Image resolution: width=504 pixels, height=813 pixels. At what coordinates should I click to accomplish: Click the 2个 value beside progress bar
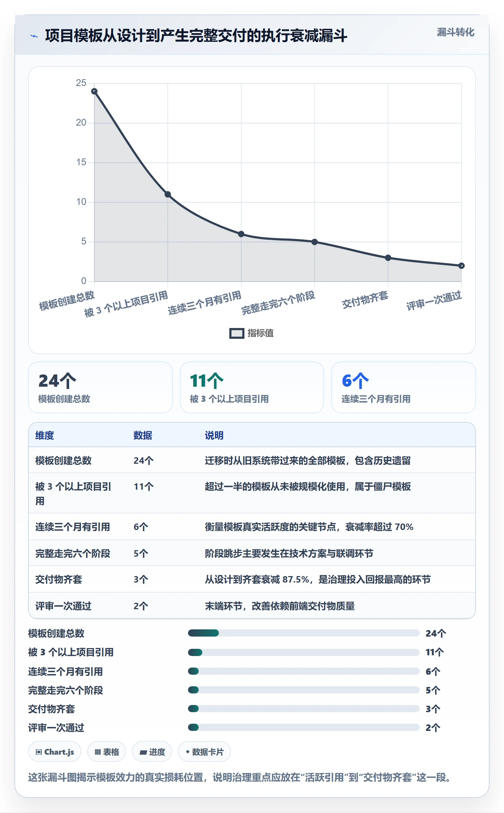coord(433,728)
